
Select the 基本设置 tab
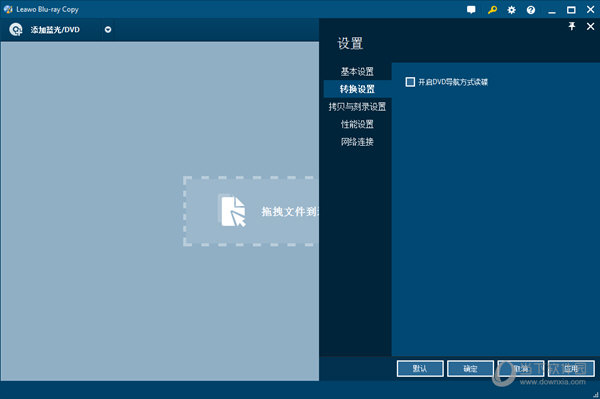tap(357, 72)
